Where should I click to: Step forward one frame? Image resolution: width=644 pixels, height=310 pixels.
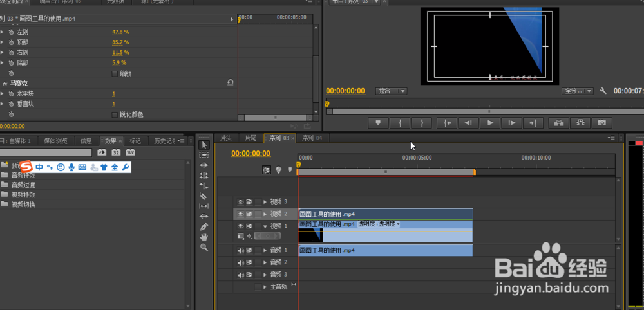[511, 123]
